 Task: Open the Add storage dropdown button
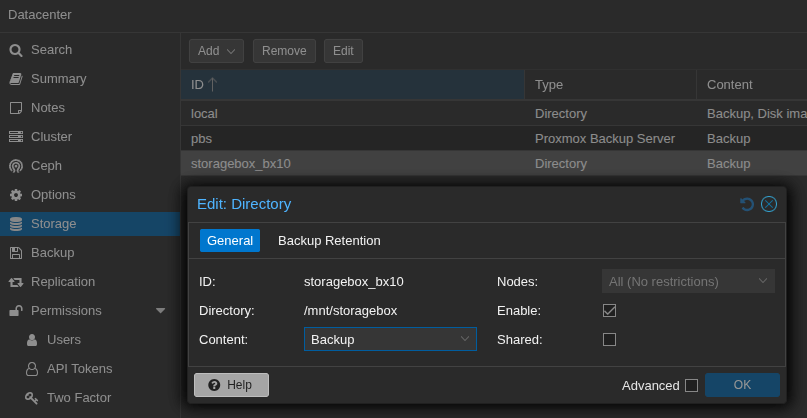click(x=216, y=51)
